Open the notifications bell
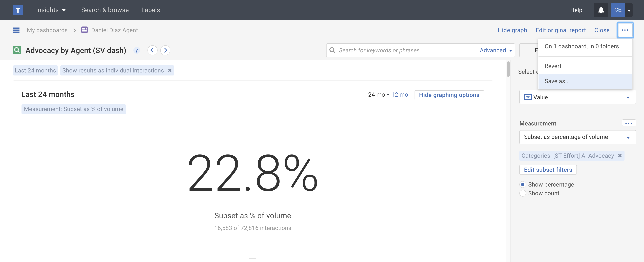 pos(601,10)
